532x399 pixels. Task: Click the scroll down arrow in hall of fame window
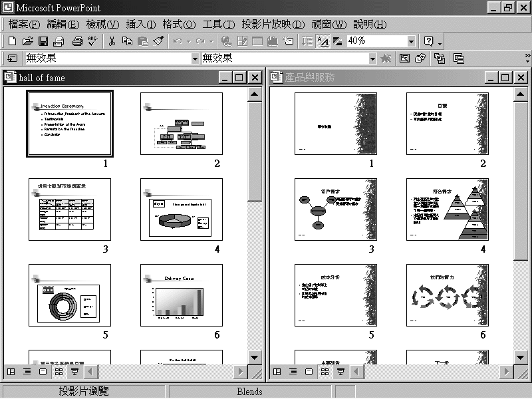point(255,357)
